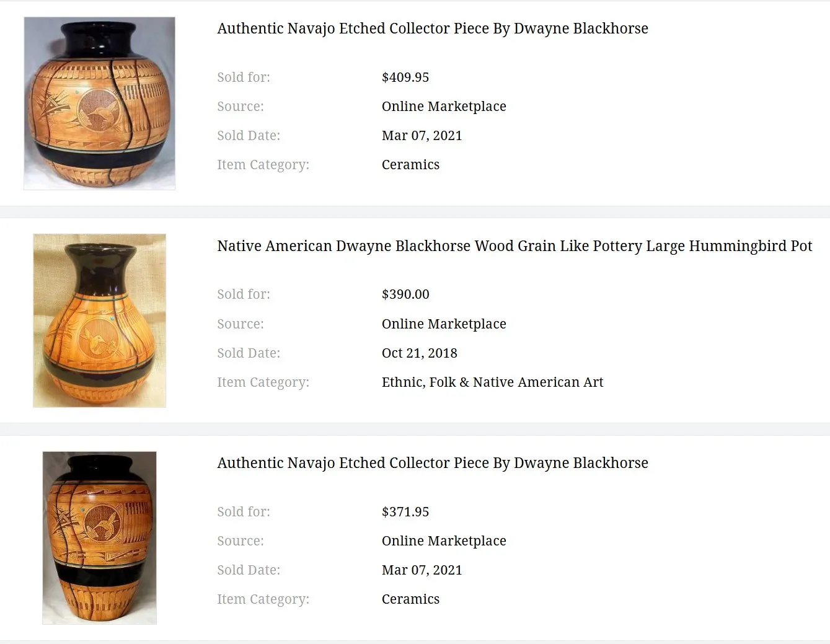Select the Ethnic, Folk & Native American Art category

(492, 382)
